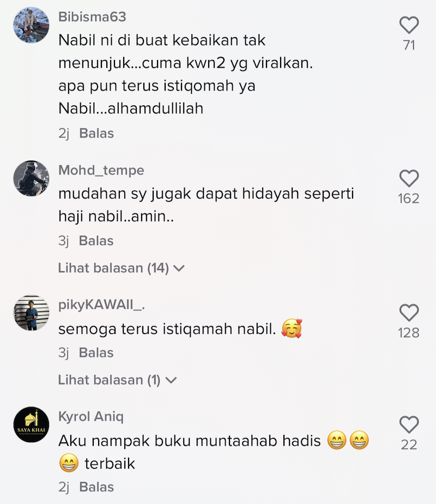The height and width of the screenshot is (504, 436).
Task: Reply to Bibisma63 using Balas
Action: point(96,134)
